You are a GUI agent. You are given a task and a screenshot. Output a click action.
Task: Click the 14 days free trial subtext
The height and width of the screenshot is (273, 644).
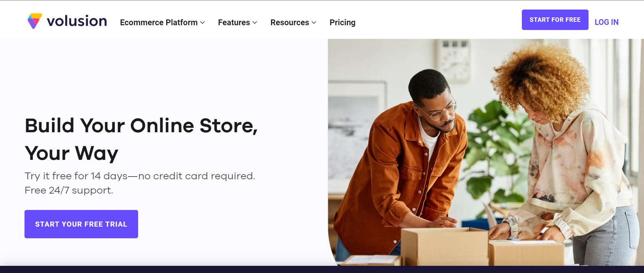point(140,176)
